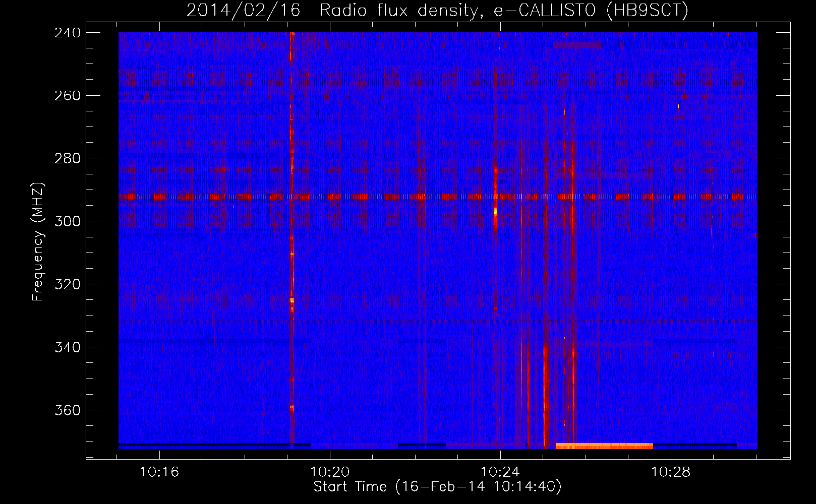Viewport: 816px width, 504px height.
Task: Click the 360 frequency tick label
Action: [x=68, y=411]
